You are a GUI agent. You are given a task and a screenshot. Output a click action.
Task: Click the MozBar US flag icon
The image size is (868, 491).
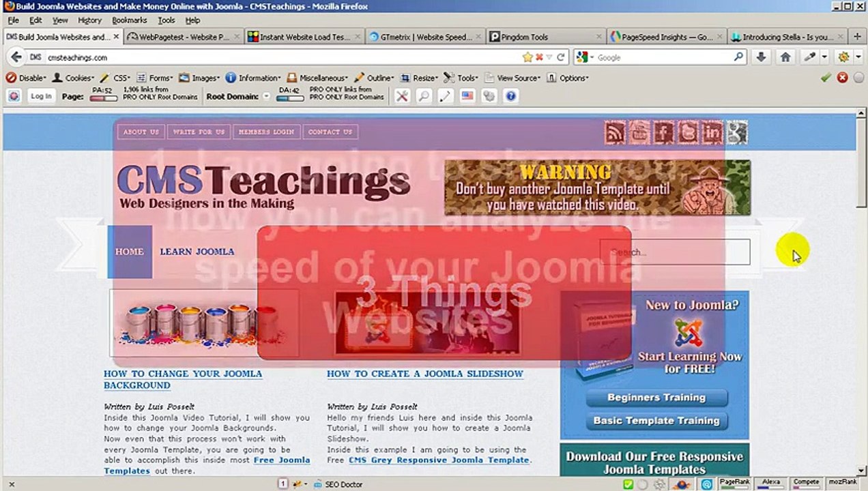[x=467, y=96]
